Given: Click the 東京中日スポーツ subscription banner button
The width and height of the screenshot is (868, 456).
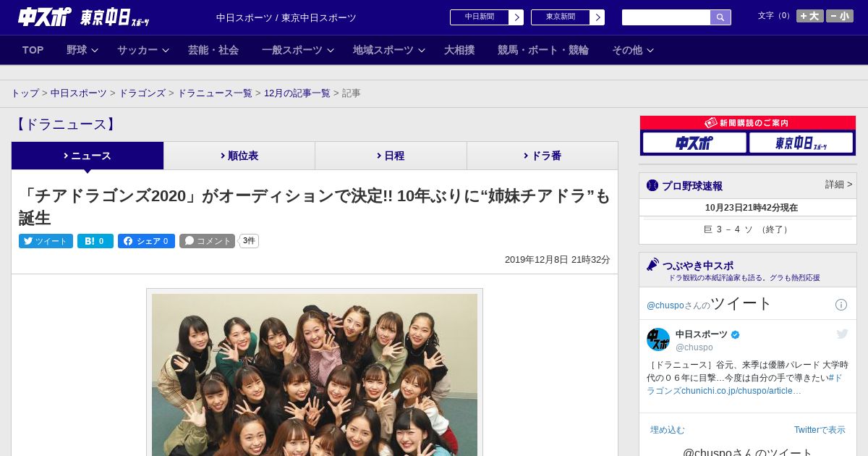Looking at the screenshot, I should click(x=801, y=143).
